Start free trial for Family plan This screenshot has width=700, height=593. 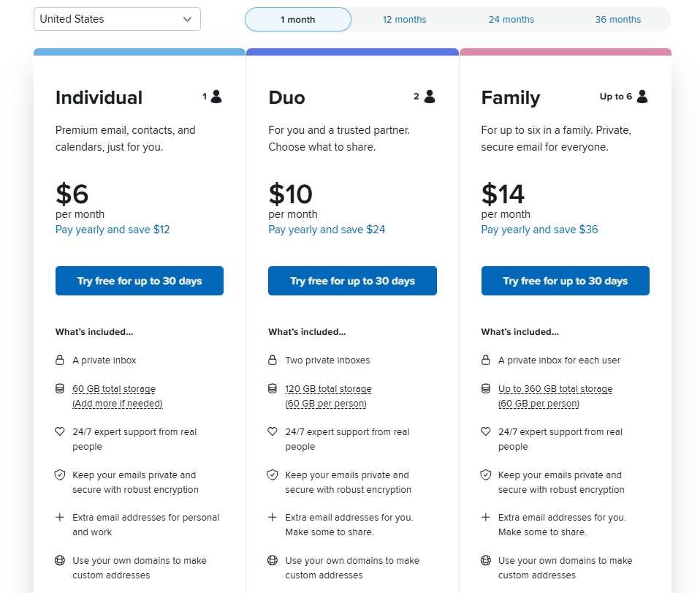click(x=565, y=281)
